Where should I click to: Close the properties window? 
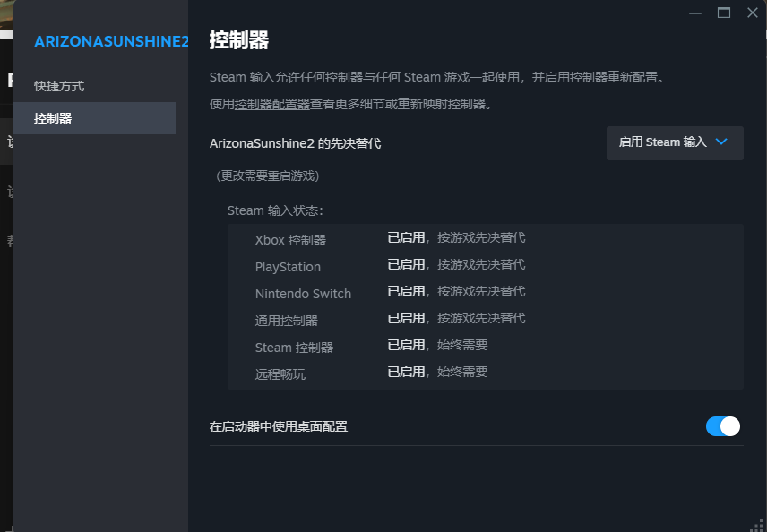[753, 13]
